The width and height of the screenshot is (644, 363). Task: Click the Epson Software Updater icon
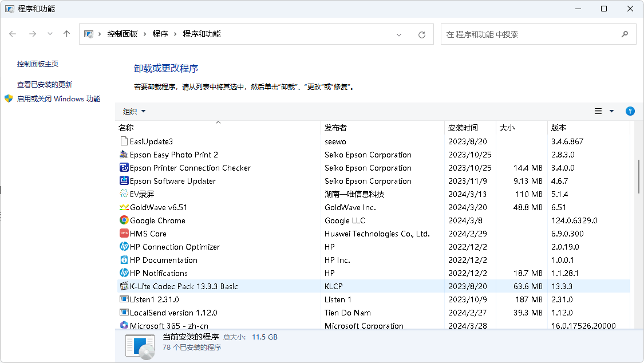(124, 181)
